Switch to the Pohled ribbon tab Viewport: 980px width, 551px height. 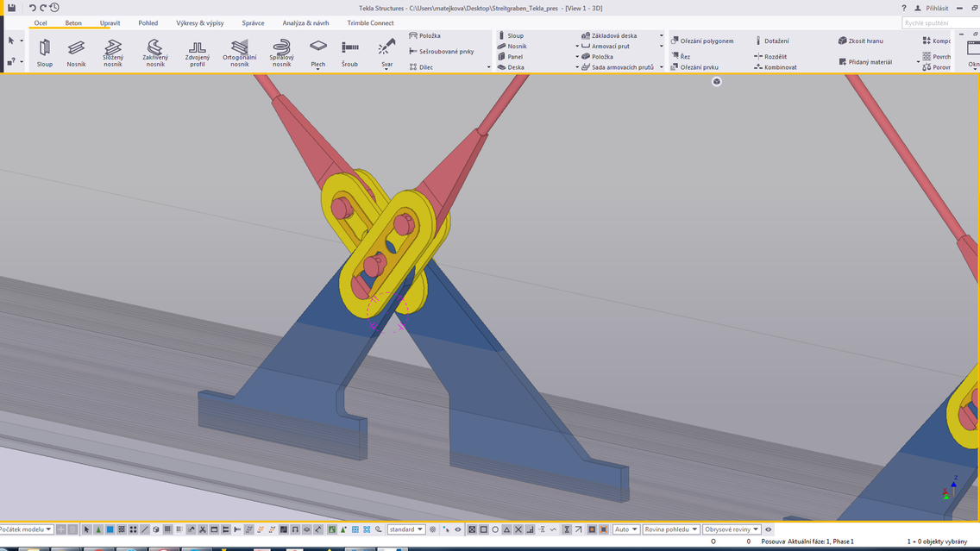[148, 23]
